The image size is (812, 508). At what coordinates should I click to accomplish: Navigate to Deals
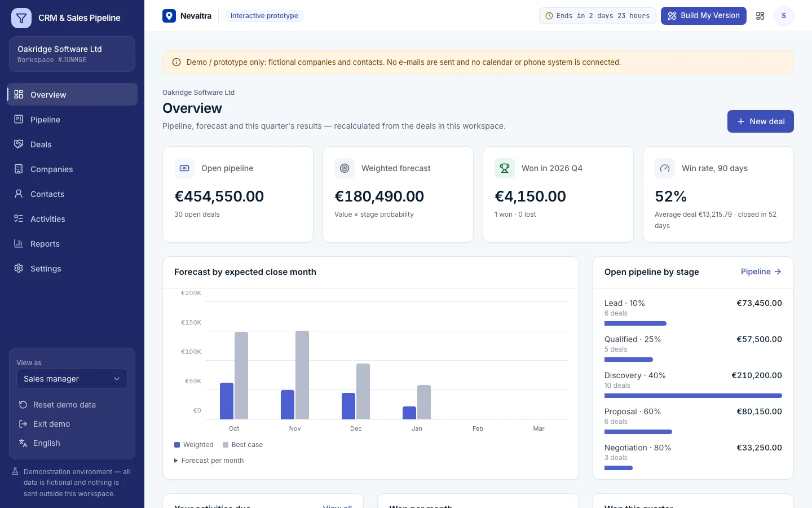coord(72,144)
